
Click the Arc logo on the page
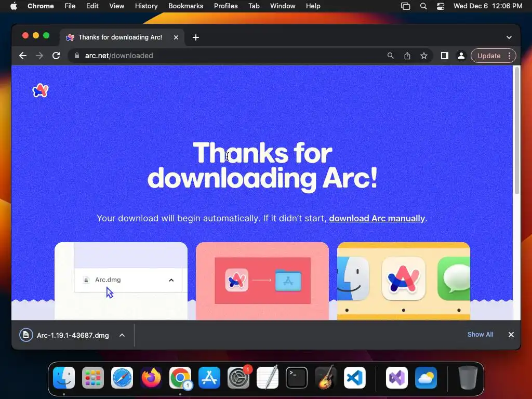click(x=41, y=90)
